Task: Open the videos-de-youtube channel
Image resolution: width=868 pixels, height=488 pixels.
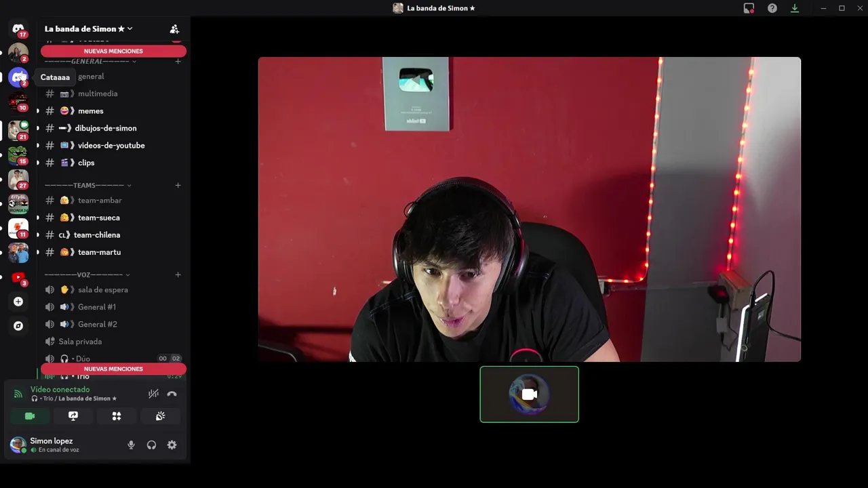Action: click(x=113, y=146)
